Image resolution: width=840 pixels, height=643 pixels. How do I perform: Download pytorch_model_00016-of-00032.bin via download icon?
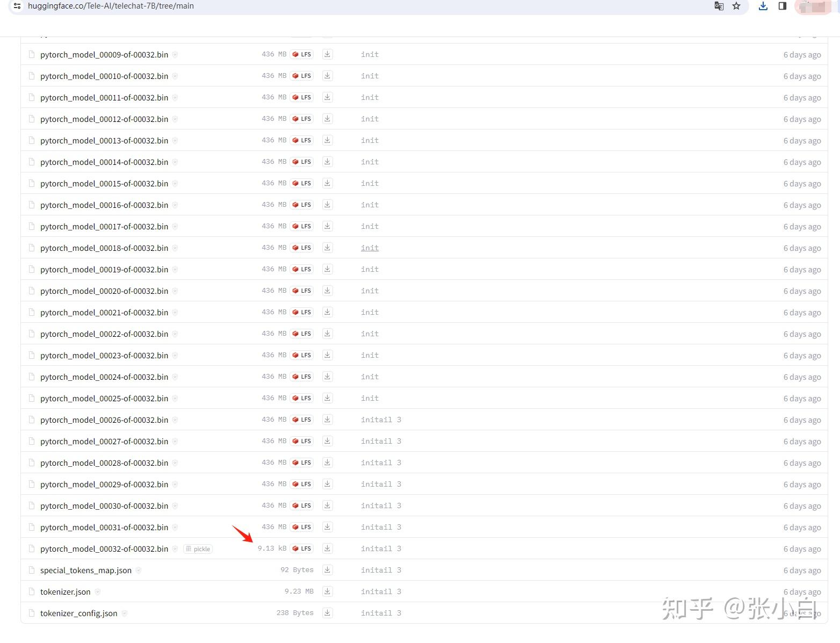coord(327,205)
